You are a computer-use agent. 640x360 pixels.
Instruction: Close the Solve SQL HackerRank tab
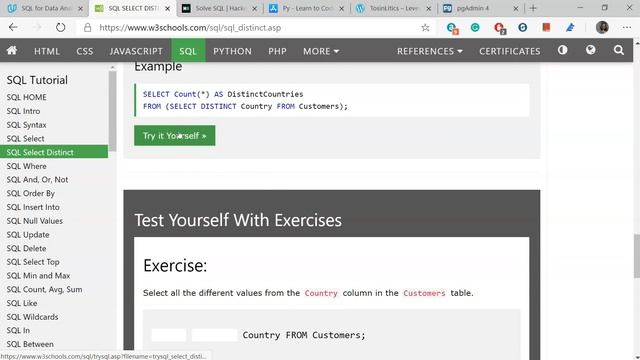click(255, 9)
